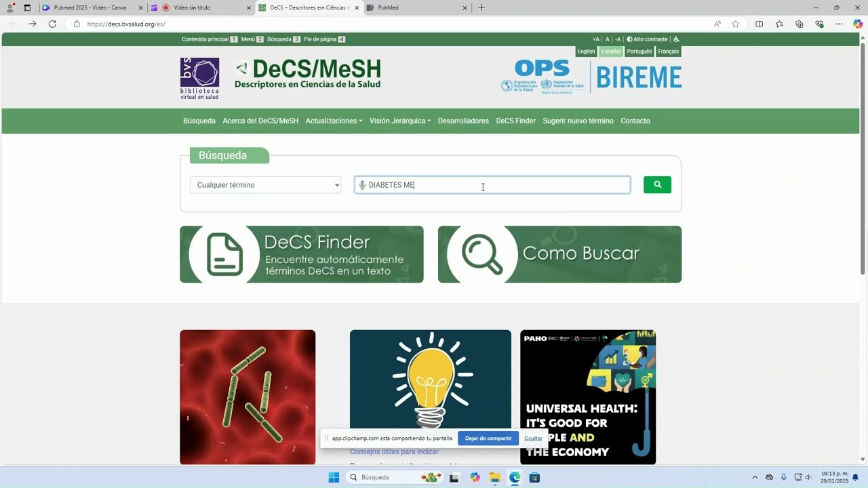Click the BIREME logo
The image size is (868, 488).
point(638,77)
